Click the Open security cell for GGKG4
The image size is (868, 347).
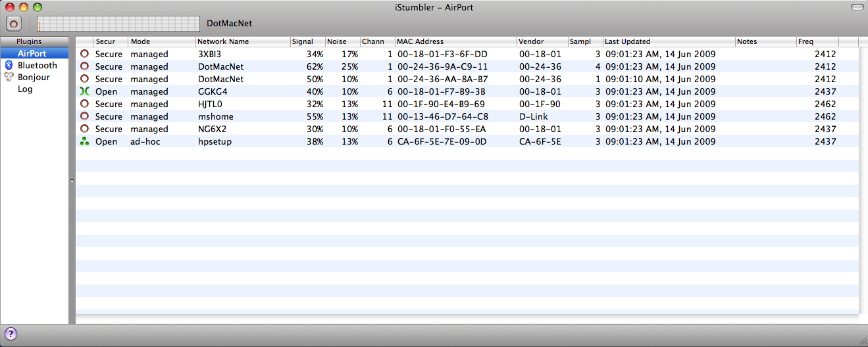[106, 91]
